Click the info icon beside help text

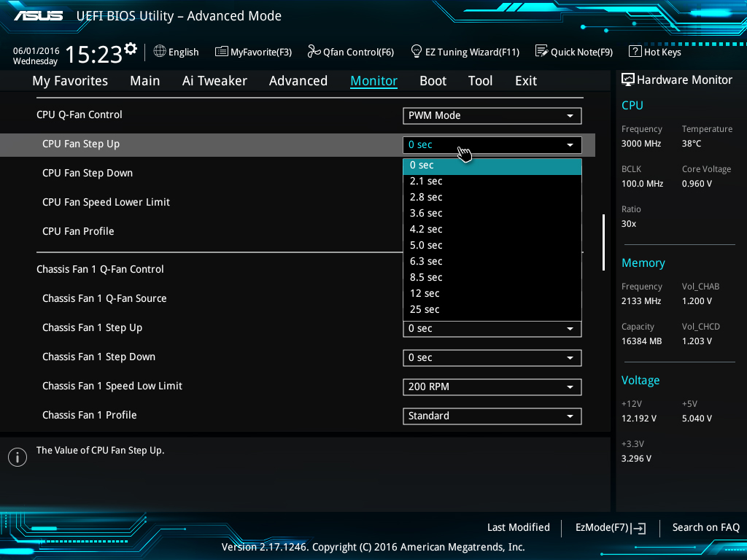point(18,457)
